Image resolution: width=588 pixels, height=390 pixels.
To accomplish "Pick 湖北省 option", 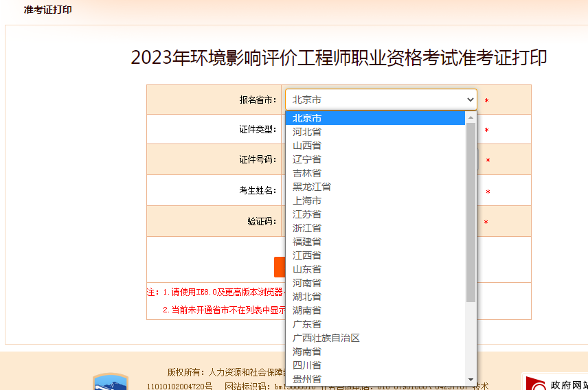I will tap(375, 297).
